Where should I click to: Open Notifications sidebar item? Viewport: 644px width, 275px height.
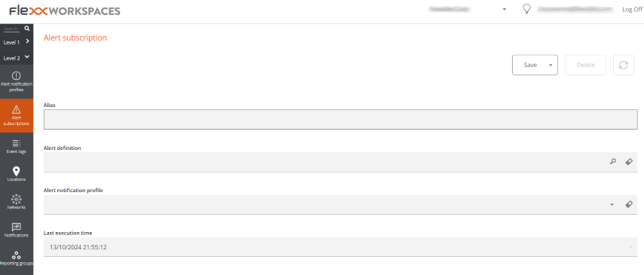(17, 231)
